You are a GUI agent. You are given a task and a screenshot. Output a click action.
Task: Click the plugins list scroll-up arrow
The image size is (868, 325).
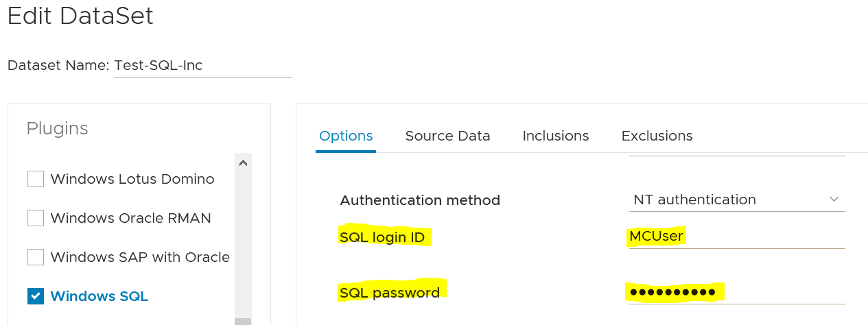tap(243, 163)
